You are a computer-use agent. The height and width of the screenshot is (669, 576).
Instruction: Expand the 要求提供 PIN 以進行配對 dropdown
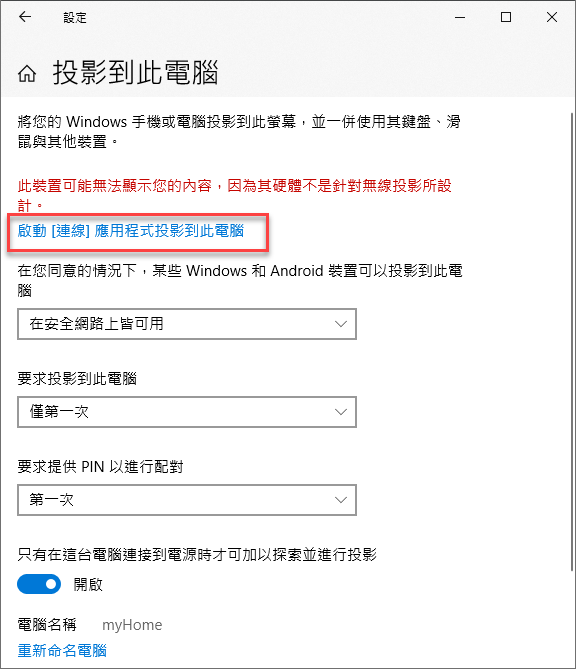[187, 500]
